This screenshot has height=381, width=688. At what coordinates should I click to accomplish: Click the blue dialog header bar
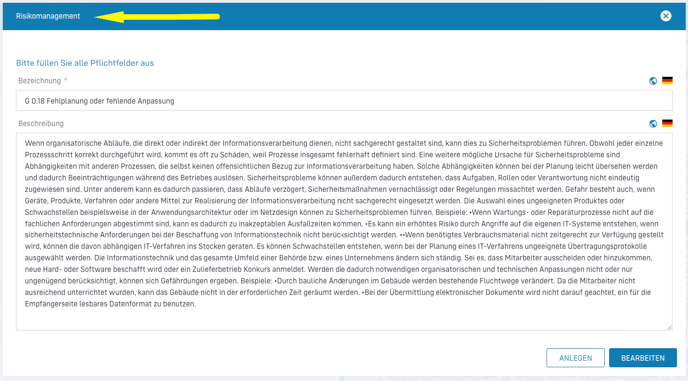[344, 16]
